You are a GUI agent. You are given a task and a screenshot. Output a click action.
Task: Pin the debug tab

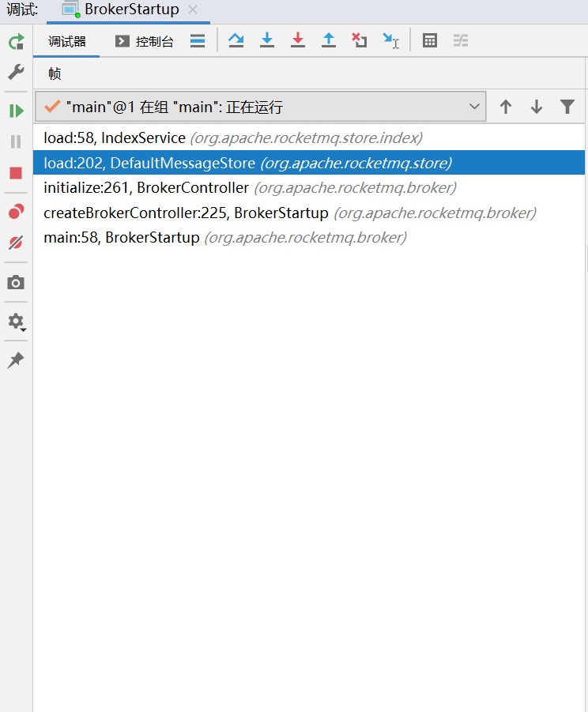pyautogui.click(x=16, y=360)
